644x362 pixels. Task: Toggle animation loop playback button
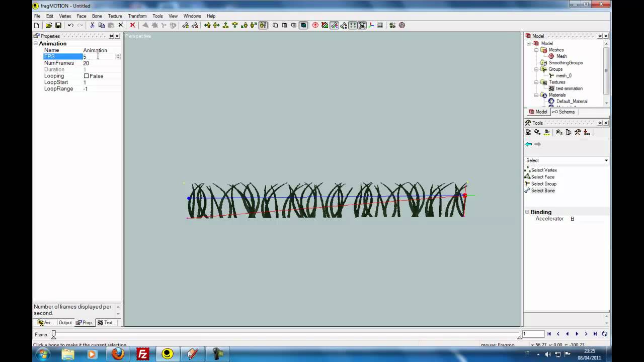coord(604,334)
